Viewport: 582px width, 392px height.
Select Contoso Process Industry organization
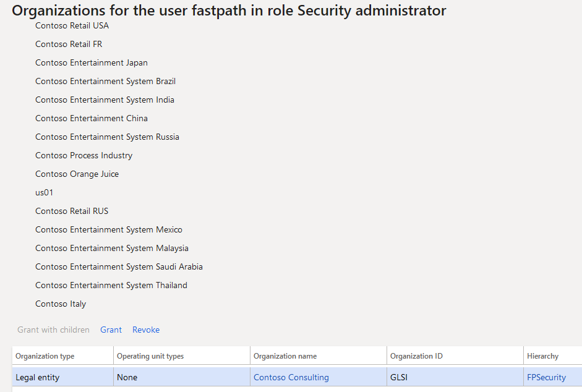point(84,156)
